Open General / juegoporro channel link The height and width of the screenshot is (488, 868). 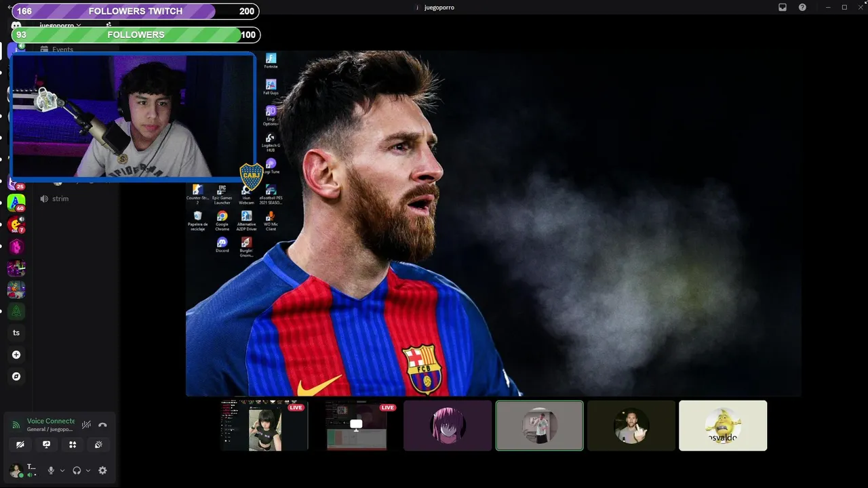tap(50, 429)
